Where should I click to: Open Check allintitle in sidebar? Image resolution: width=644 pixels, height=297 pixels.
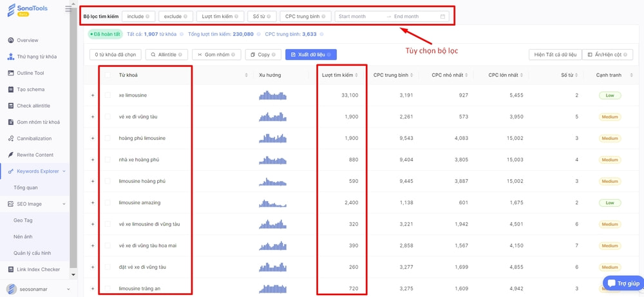pyautogui.click(x=33, y=106)
